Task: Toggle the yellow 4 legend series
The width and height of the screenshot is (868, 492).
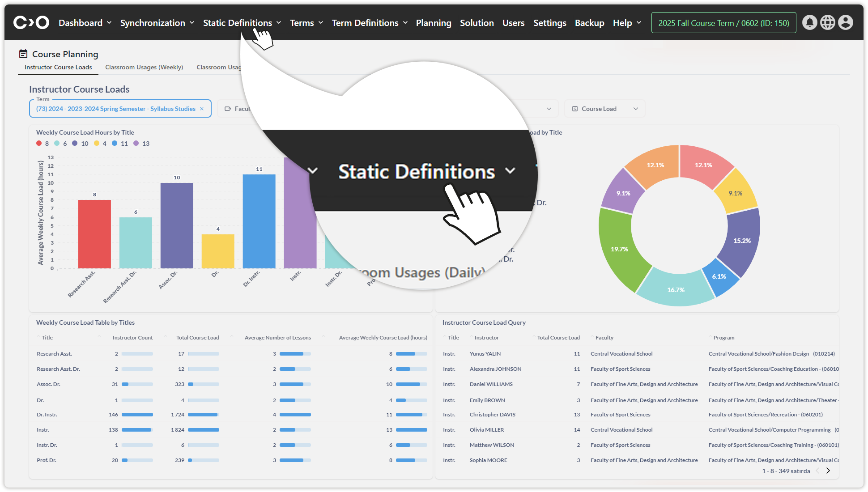Action: [x=100, y=144]
